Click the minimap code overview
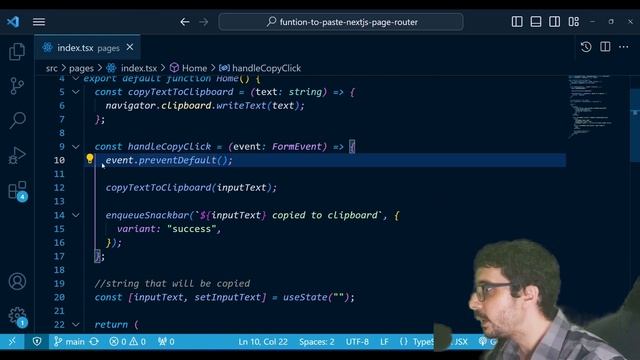 pos(591,106)
